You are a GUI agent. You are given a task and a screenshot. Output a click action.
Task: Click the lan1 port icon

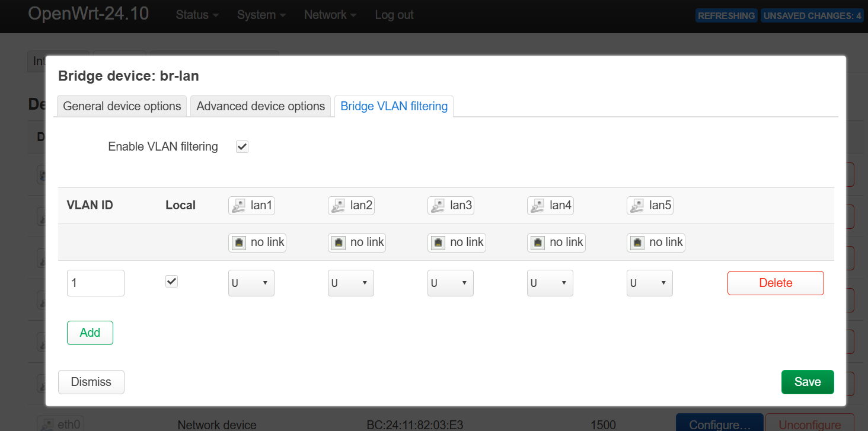[x=239, y=206]
